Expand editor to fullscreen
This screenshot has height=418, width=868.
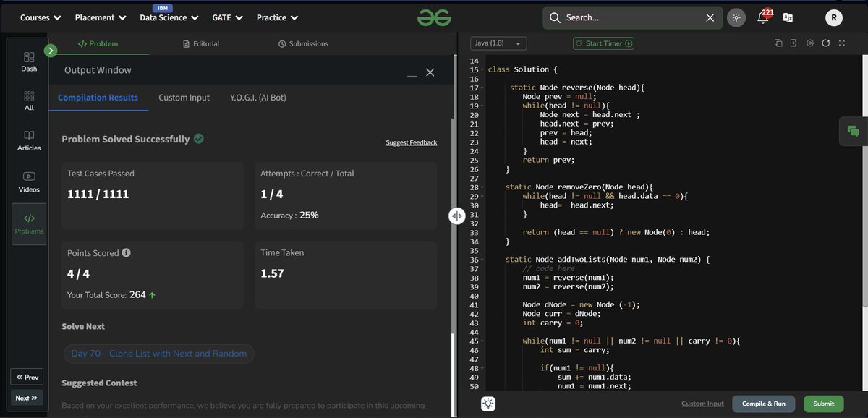coord(841,43)
